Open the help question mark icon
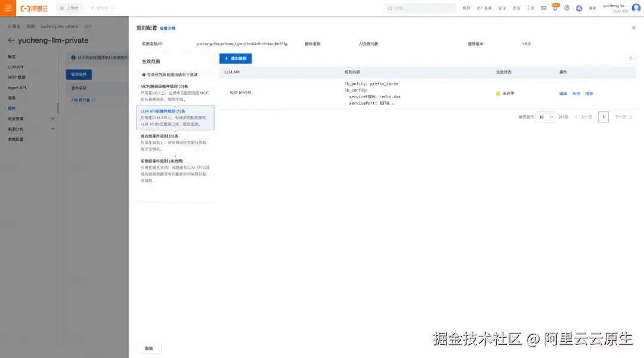The image size is (644, 358). [x=567, y=8]
